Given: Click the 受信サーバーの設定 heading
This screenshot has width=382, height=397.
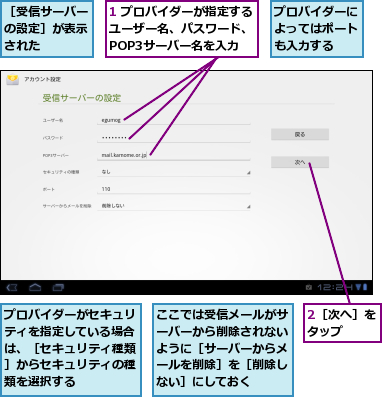Looking at the screenshot, I should pyautogui.click(x=82, y=98).
